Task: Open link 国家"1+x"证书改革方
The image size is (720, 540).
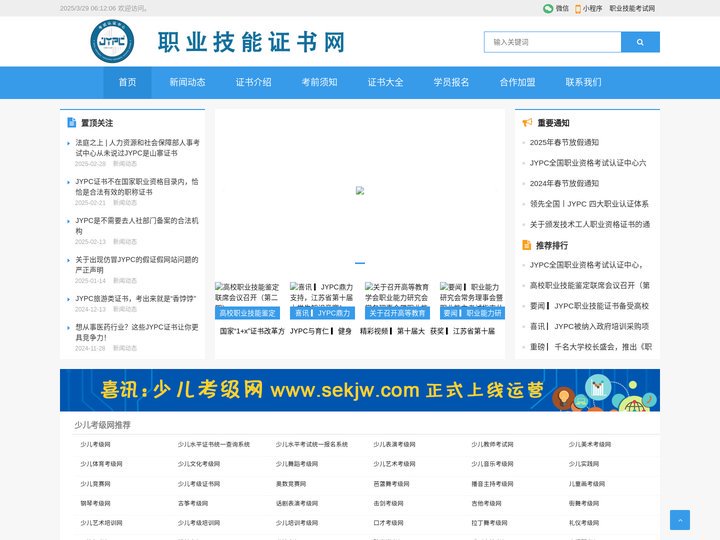Action: coord(252,331)
